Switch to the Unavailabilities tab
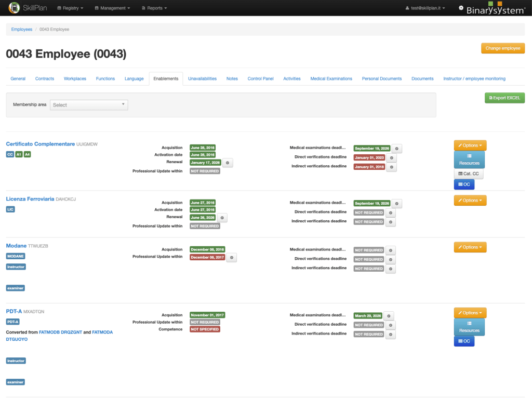Image resolution: width=532 pixels, height=399 pixels. tap(202, 79)
